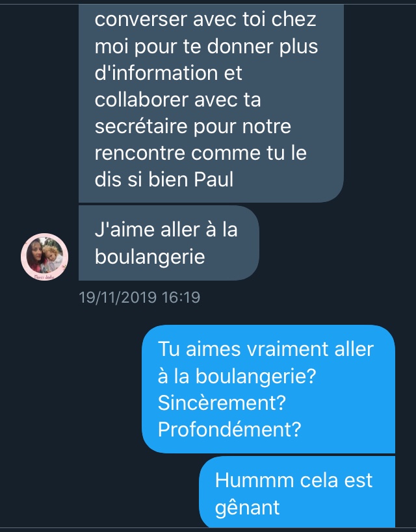Tap the word "rencontre" in the gray message
Viewport: 416px width, 532px height.
tap(140, 153)
